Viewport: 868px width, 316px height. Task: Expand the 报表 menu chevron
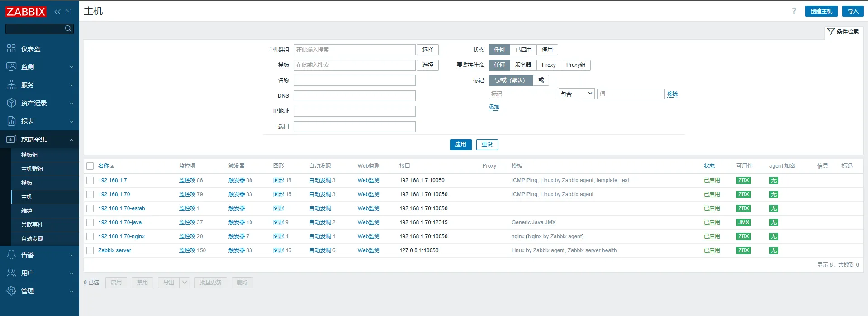coord(71,122)
